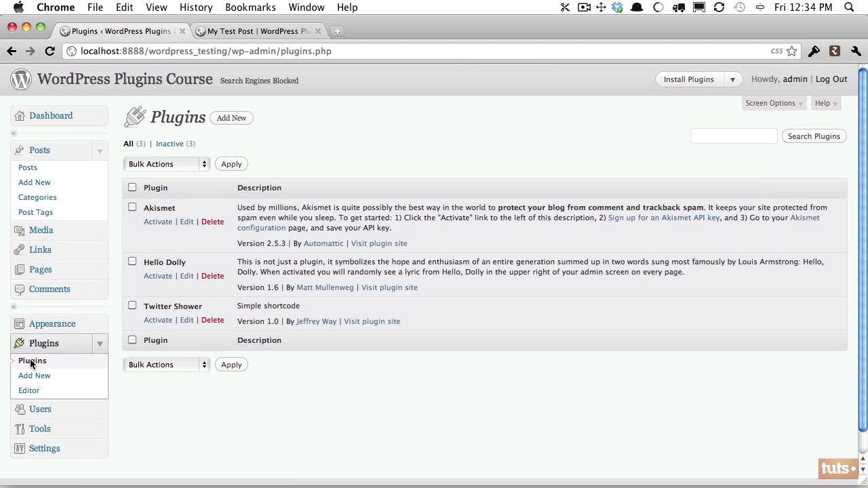Close the My Test Post tab
The image size is (868, 488).
tap(318, 31)
